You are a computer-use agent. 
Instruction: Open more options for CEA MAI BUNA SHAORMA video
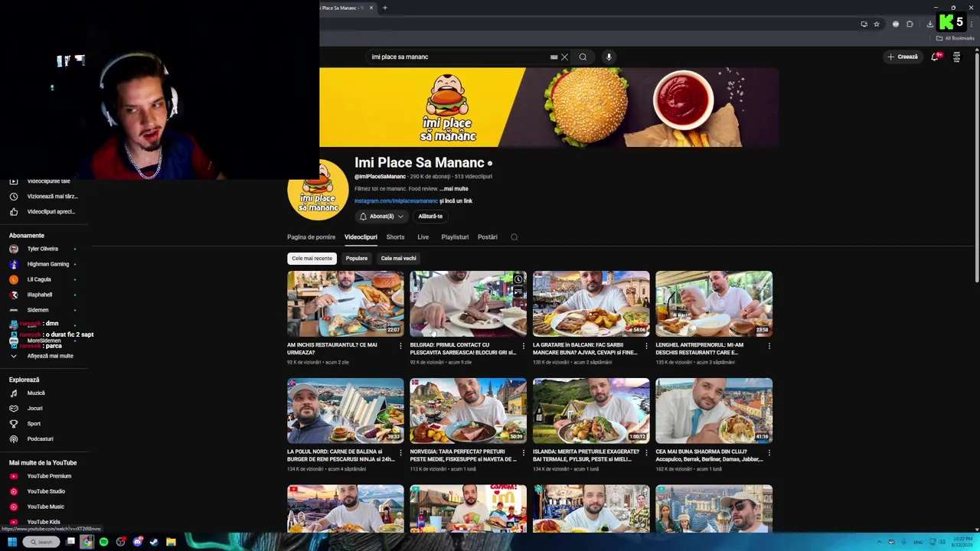(769, 453)
